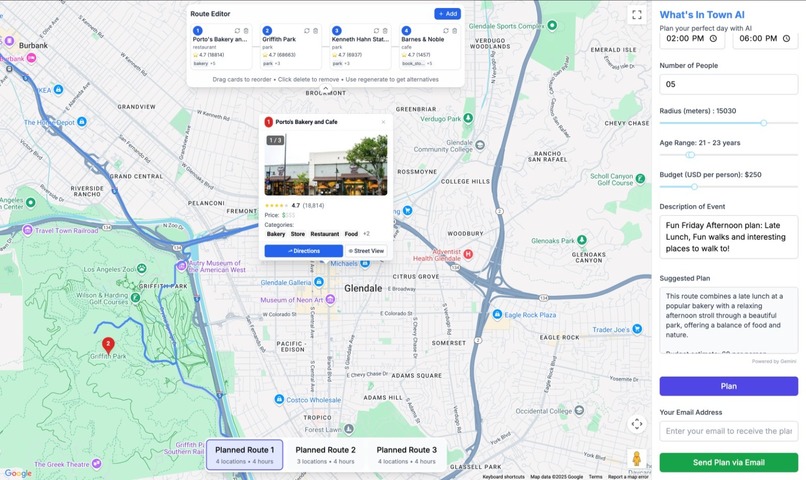
Task: Regenerate the Griffith Park route card
Action: (307, 31)
